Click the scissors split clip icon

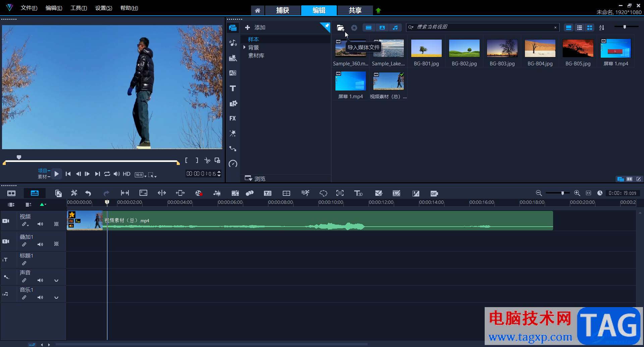point(207,161)
